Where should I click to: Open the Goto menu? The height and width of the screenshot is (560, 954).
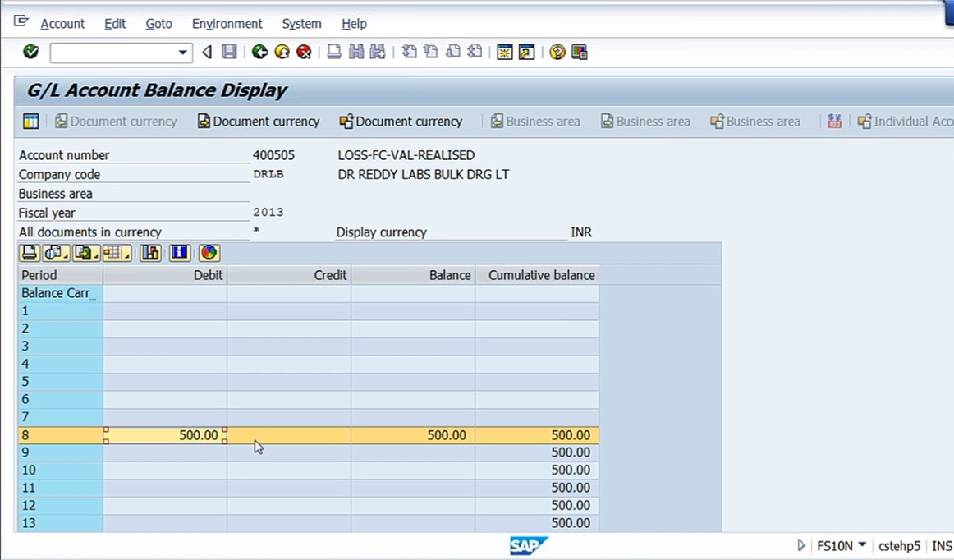[x=158, y=24]
